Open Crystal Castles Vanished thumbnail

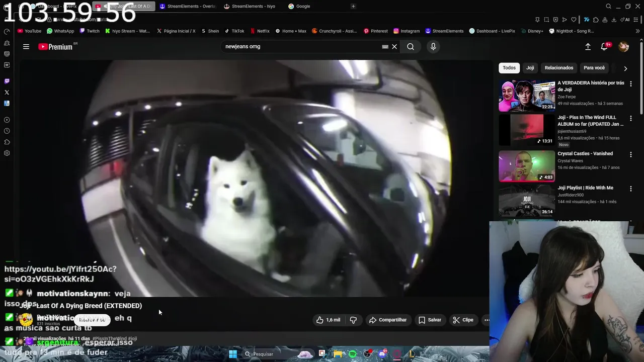point(527,166)
